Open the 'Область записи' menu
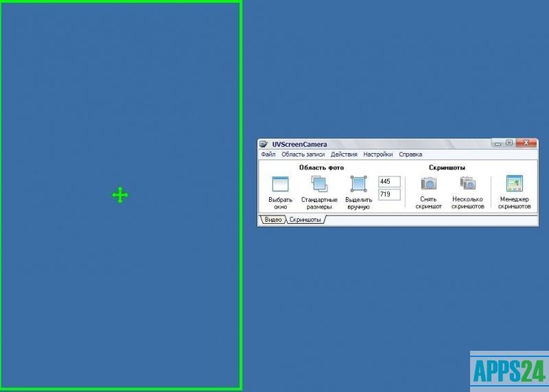The height and width of the screenshot is (392, 549). pyautogui.click(x=303, y=154)
